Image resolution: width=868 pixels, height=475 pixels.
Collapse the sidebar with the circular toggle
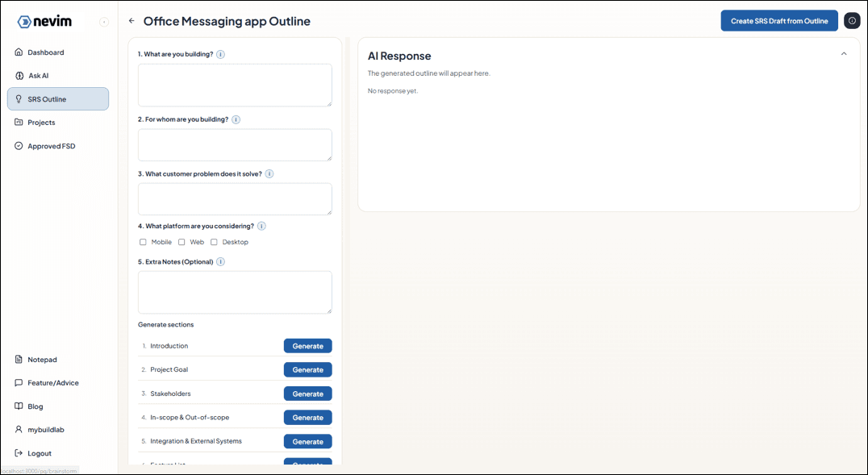tap(103, 22)
